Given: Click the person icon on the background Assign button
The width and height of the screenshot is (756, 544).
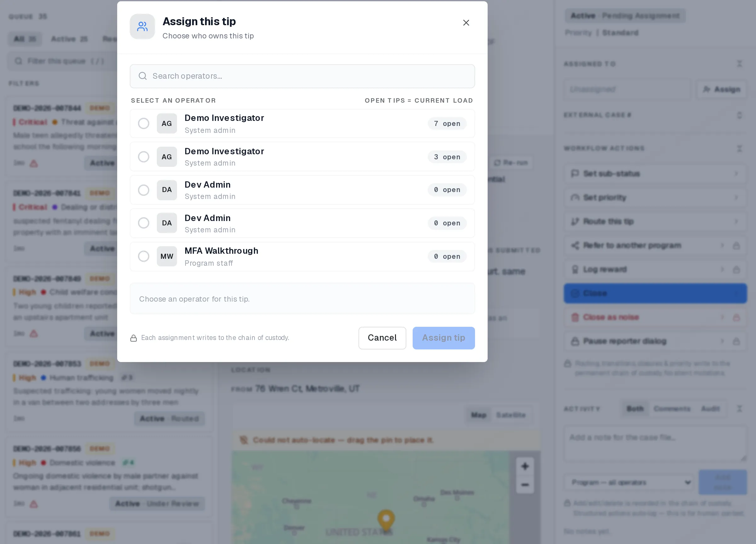Looking at the screenshot, I should (x=706, y=89).
